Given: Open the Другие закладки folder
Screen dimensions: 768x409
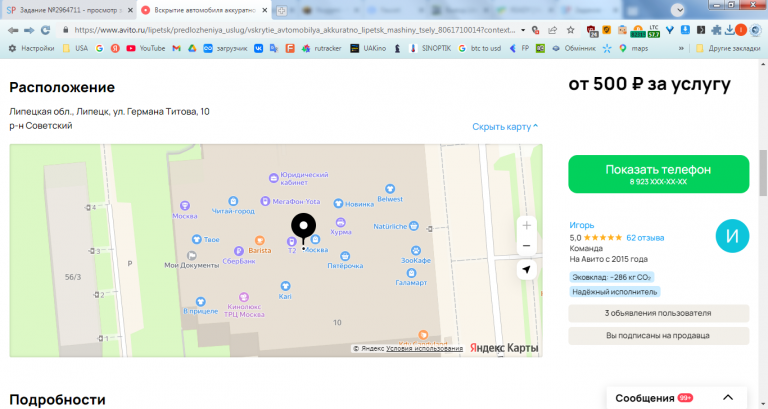Looking at the screenshot, I should 728,48.
